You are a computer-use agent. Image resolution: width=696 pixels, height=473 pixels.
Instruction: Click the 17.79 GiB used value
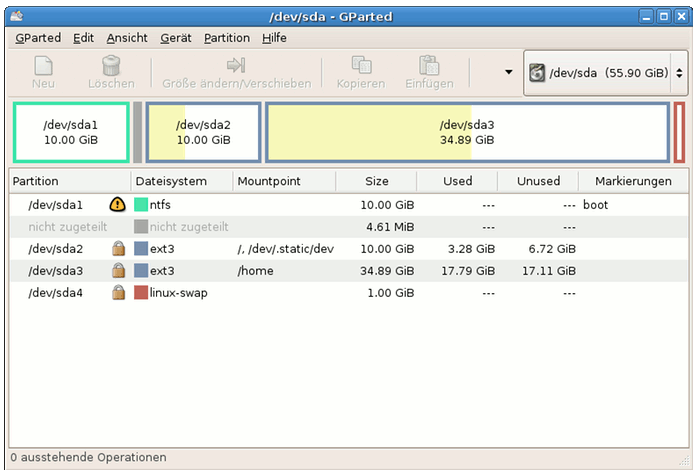(468, 270)
